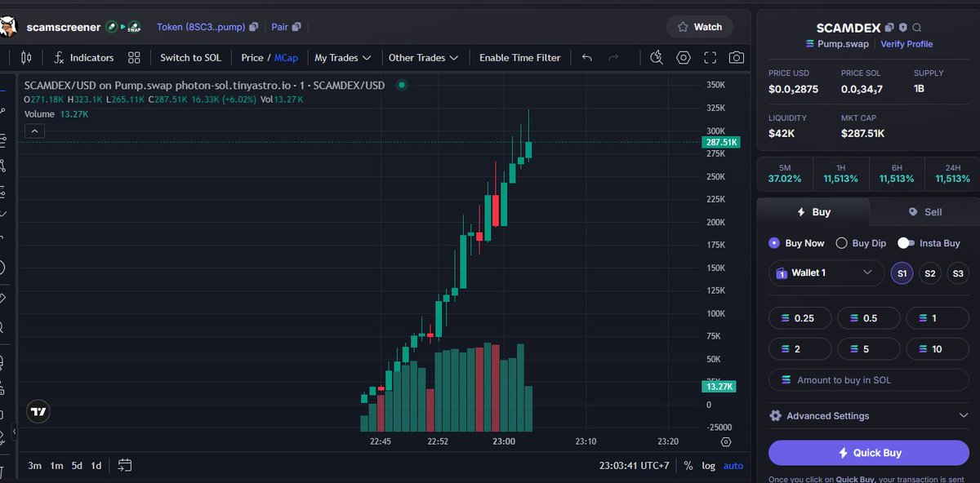Click the green live status dot in legend

coord(402,85)
